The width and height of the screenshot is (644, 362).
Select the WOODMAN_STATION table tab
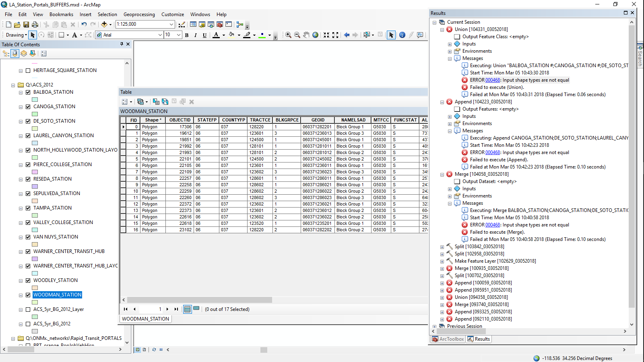click(x=146, y=319)
